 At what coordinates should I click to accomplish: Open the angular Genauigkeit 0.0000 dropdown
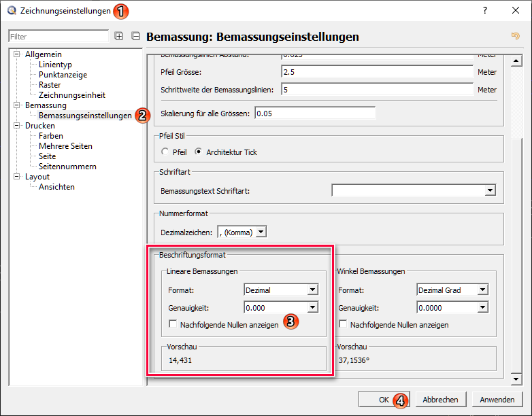pyautogui.click(x=482, y=308)
